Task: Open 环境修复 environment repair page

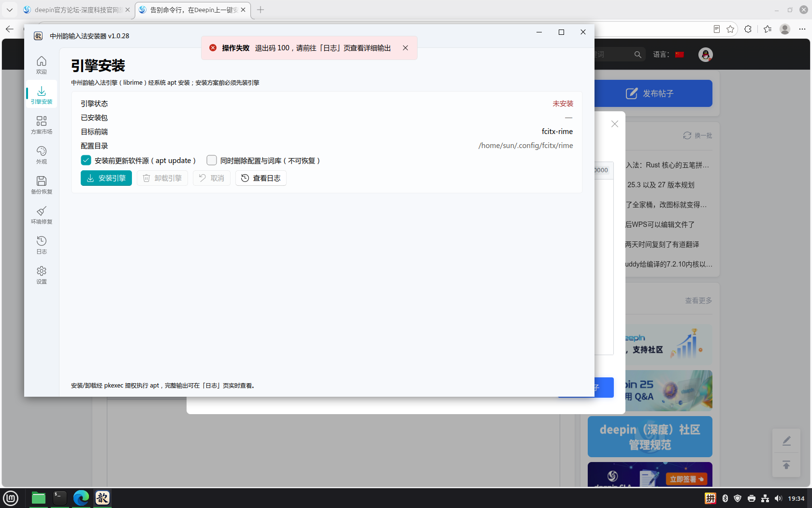Action: 42,215
